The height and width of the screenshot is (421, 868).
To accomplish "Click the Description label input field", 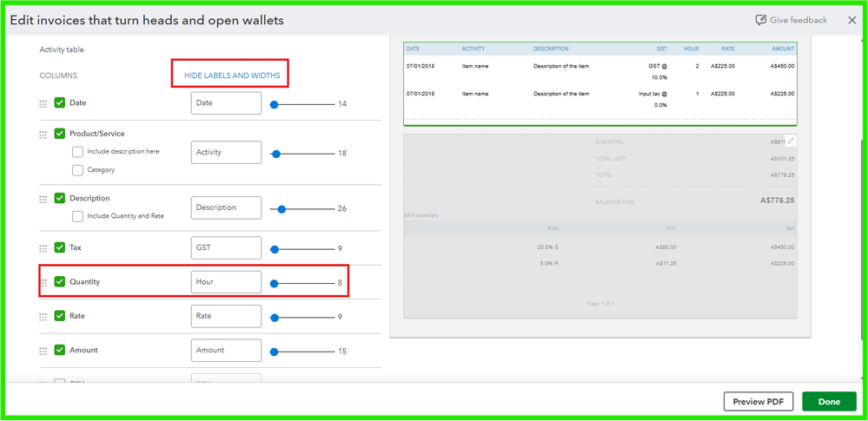I will pos(226,208).
